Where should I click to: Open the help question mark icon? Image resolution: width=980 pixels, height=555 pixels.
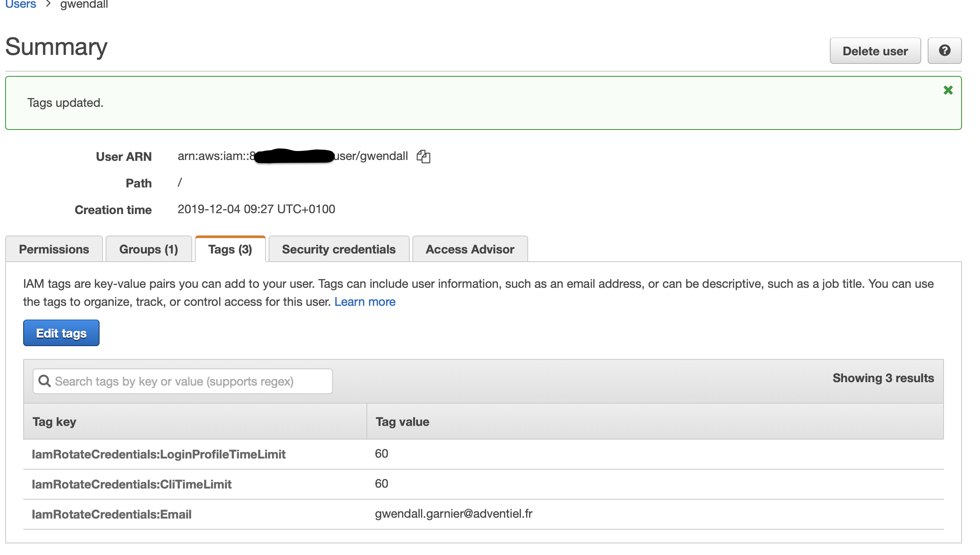(944, 51)
